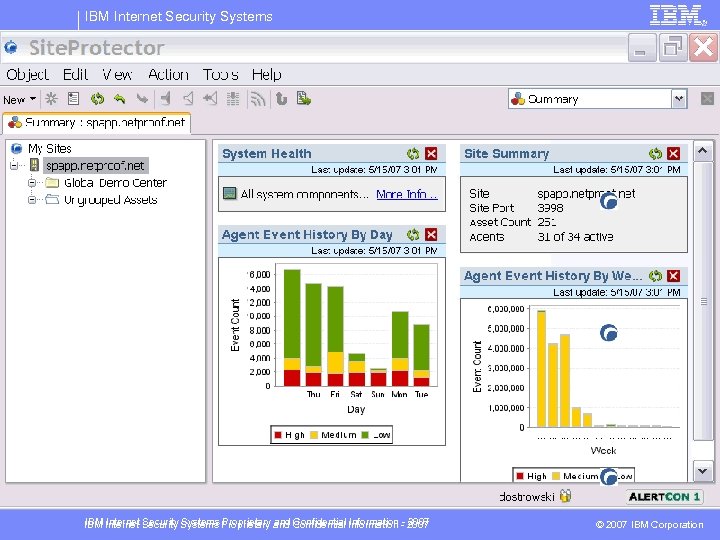Click the gray asterisk toolbar icon

click(x=51, y=99)
